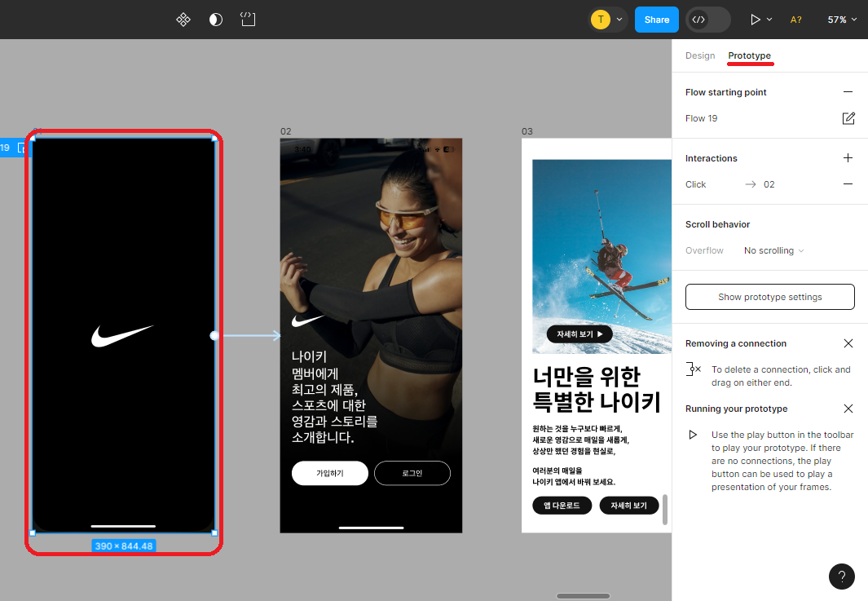Select the frame label 02
Viewport: 868px width, 601px height.
tap(285, 131)
